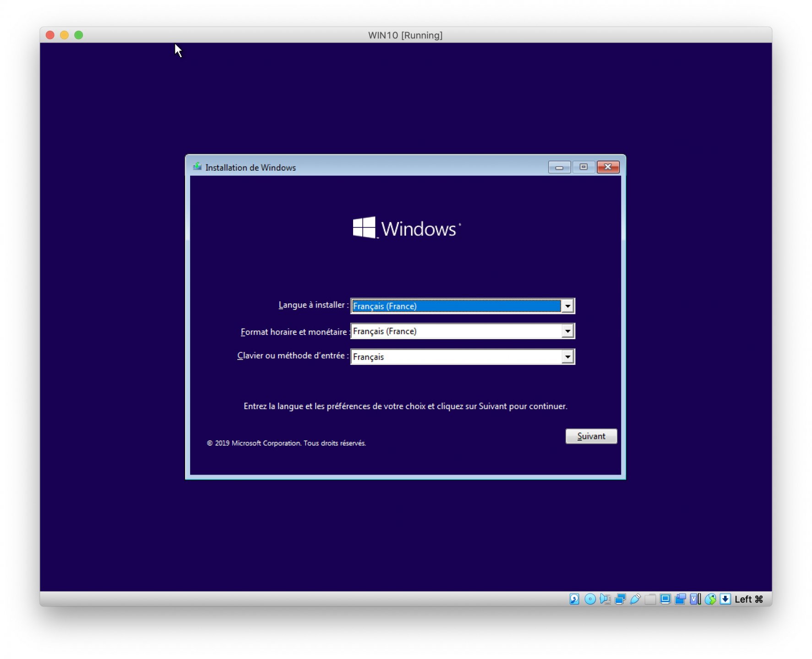Screen dimensions: 812x659
Task: Click the USB devices status icon
Action: tap(635, 599)
